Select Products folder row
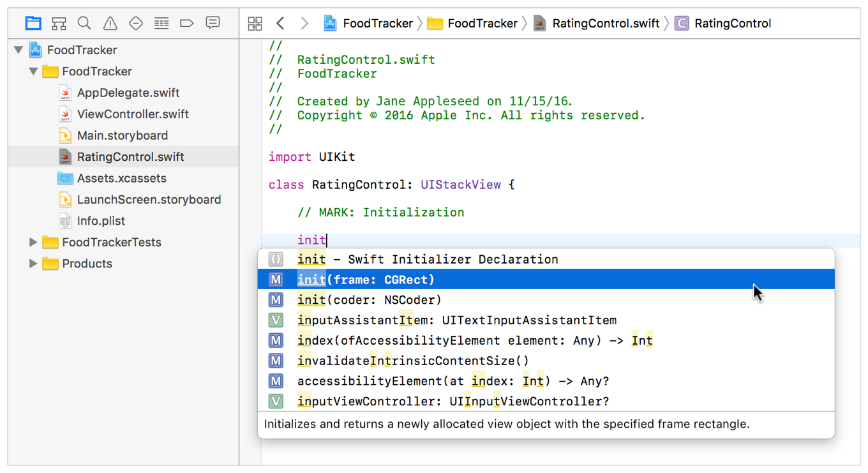 (123, 264)
